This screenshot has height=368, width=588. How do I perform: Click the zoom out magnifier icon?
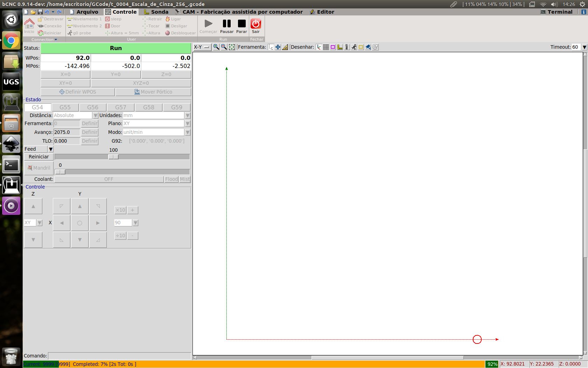[x=224, y=47]
